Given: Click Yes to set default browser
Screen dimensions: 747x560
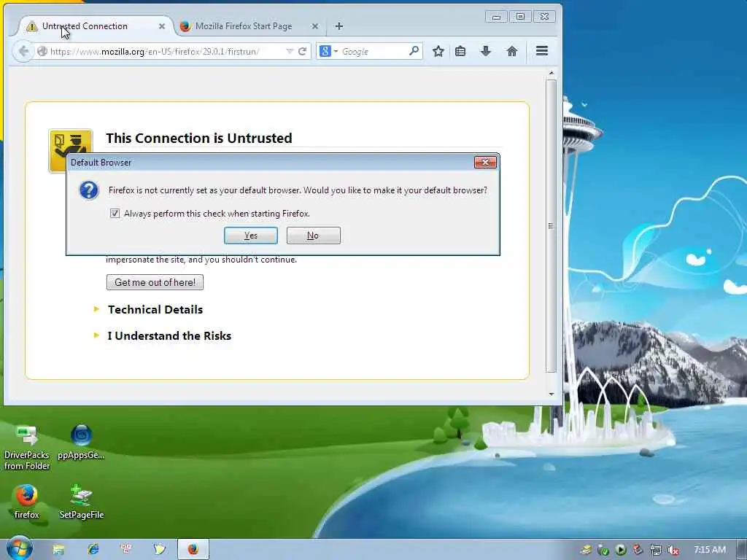Looking at the screenshot, I should coord(251,236).
